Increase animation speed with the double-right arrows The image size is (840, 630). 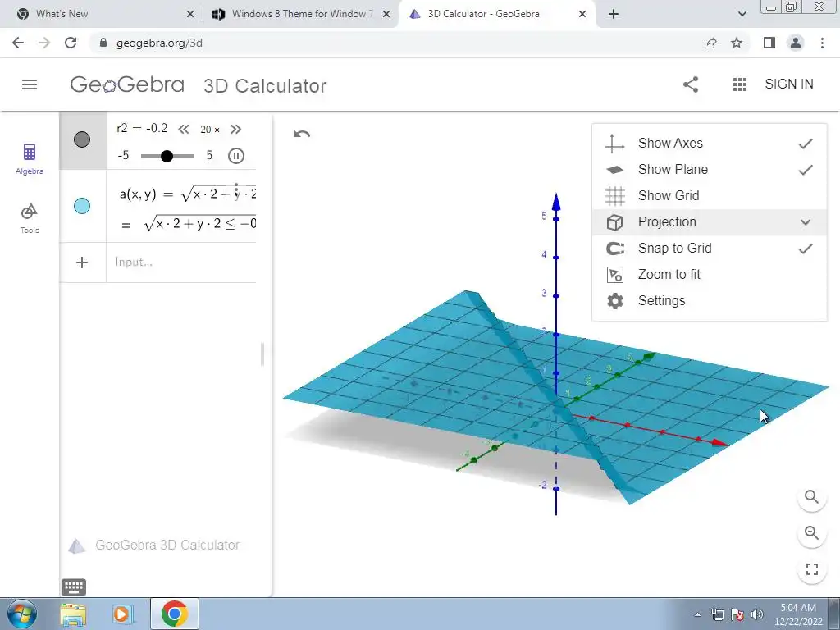pyautogui.click(x=235, y=129)
